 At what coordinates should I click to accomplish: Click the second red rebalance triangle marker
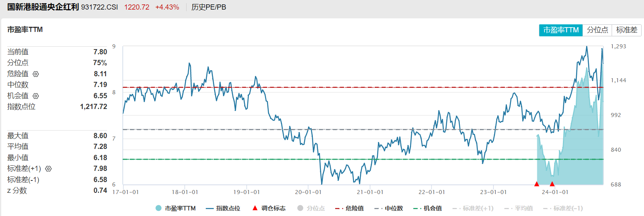[x=552, y=184]
